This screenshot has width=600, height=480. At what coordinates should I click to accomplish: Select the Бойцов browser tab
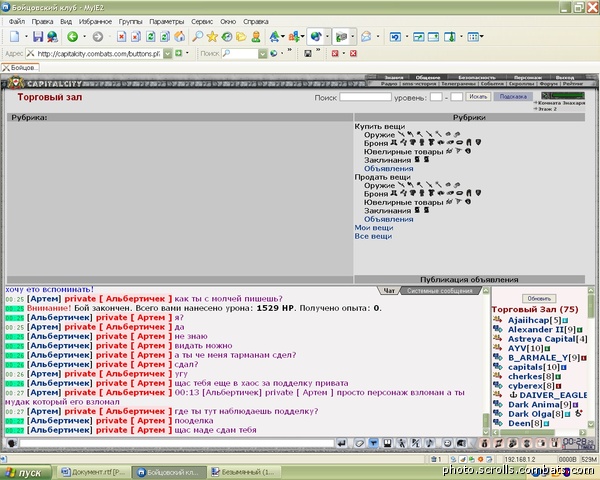click(x=20, y=68)
